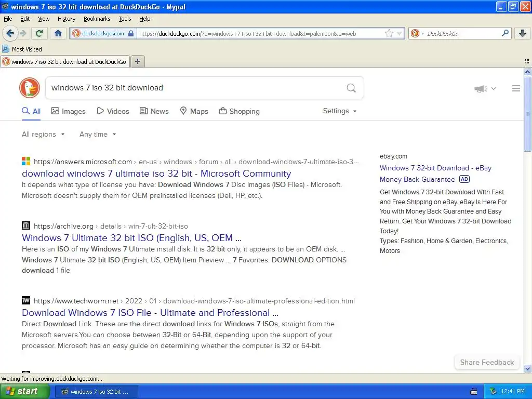The image size is (532, 399).
Task: Open the Windows 7 Ultimate 32 bit ISO link
Action: (x=131, y=238)
